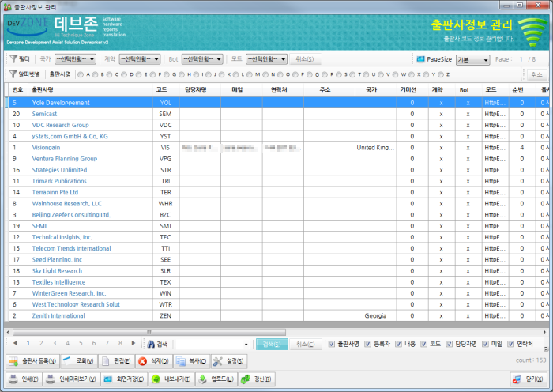Click 취소(C) next to the search button
This screenshot has width=553, height=392.
coord(305,344)
